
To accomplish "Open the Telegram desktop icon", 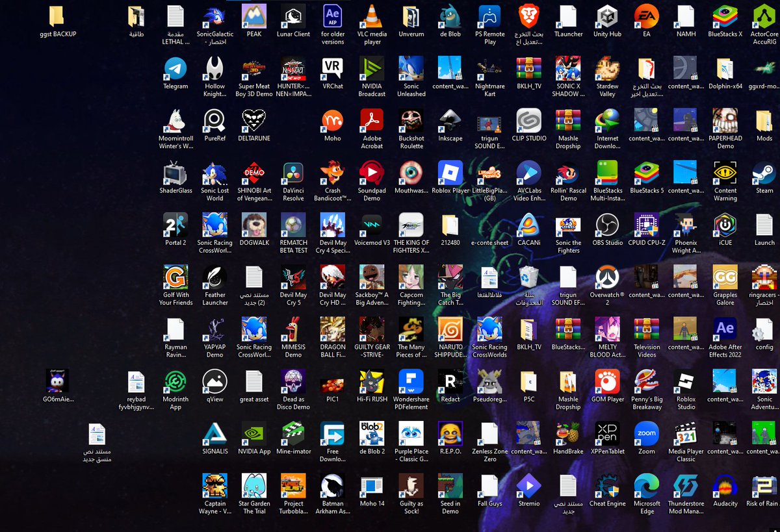I will pos(175,68).
